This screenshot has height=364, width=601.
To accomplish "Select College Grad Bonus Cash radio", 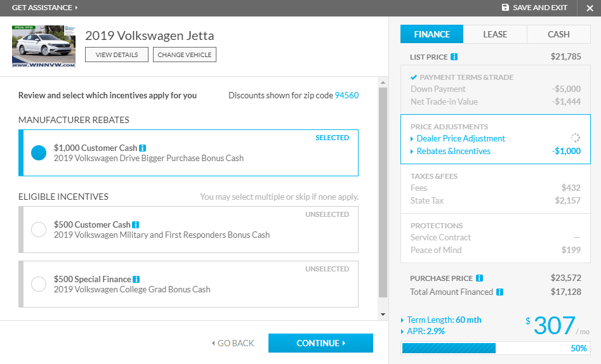I will (39, 284).
